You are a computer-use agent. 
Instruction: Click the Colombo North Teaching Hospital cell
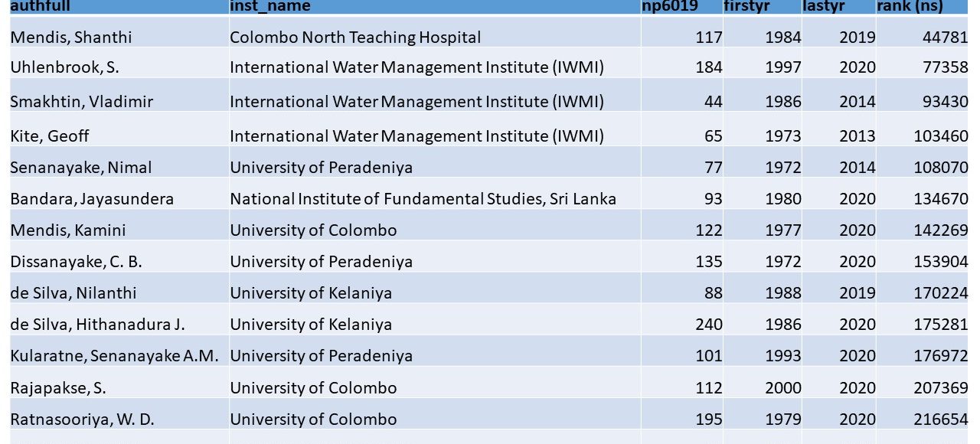[355, 38]
